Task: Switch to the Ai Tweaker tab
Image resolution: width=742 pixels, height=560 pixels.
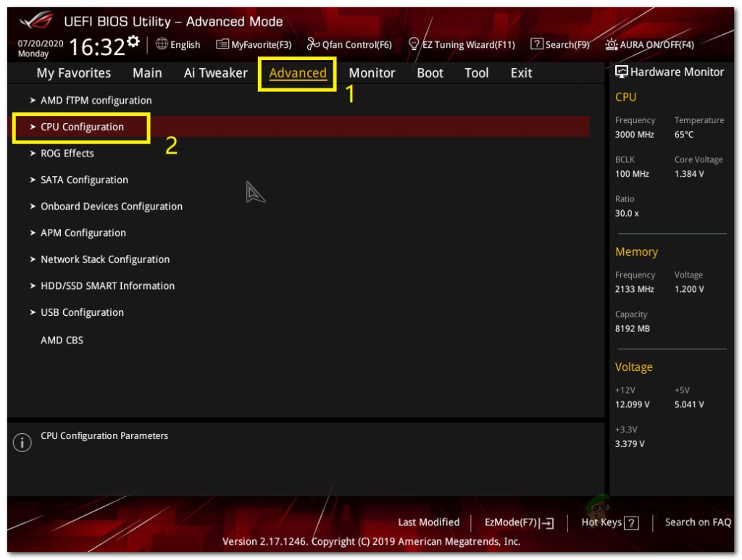Action: click(x=215, y=72)
